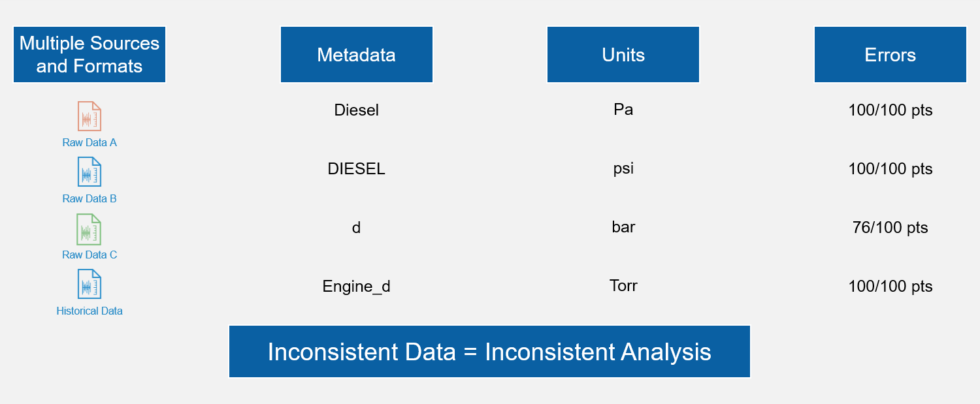Click the Metadata header box
The width and height of the screenshot is (980, 404).
pos(356,55)
